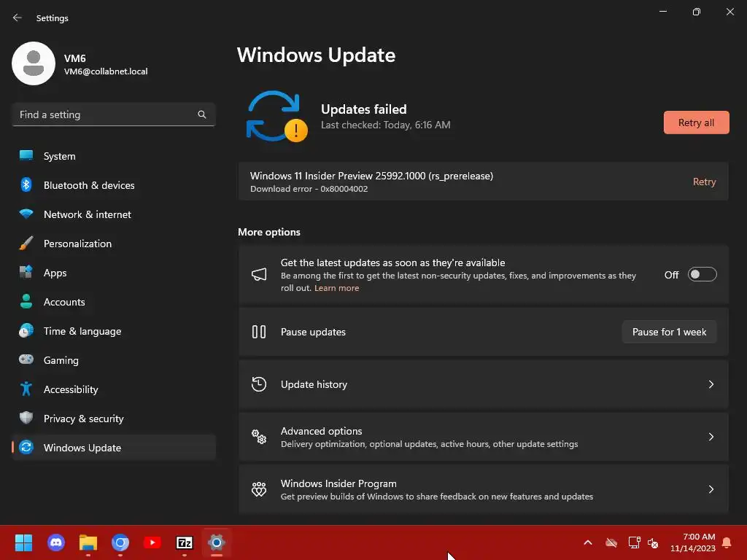The image size is (747, 560).
Task: Open the clock showing 7:00 AM
Action: click(x=693, y=542)
